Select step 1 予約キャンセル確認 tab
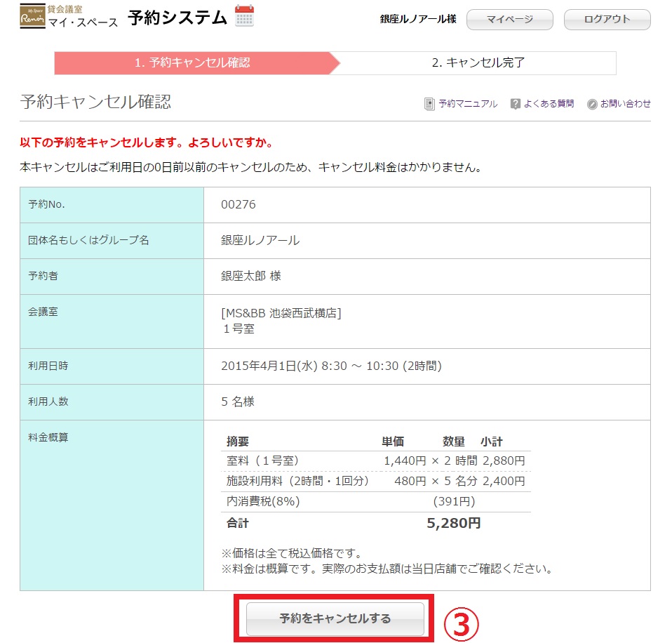 (x=192, y=62)
